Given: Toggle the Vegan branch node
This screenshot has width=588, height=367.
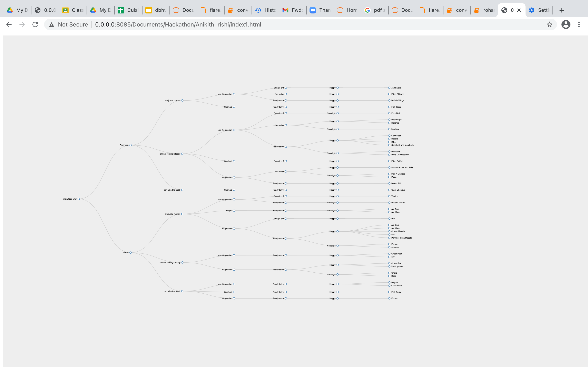Looking at the screenshot, I should [x=234, y=211].
